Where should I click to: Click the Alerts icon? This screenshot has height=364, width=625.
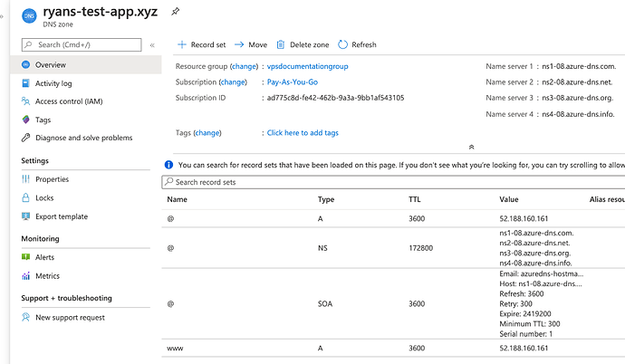(x=26, y=257)
